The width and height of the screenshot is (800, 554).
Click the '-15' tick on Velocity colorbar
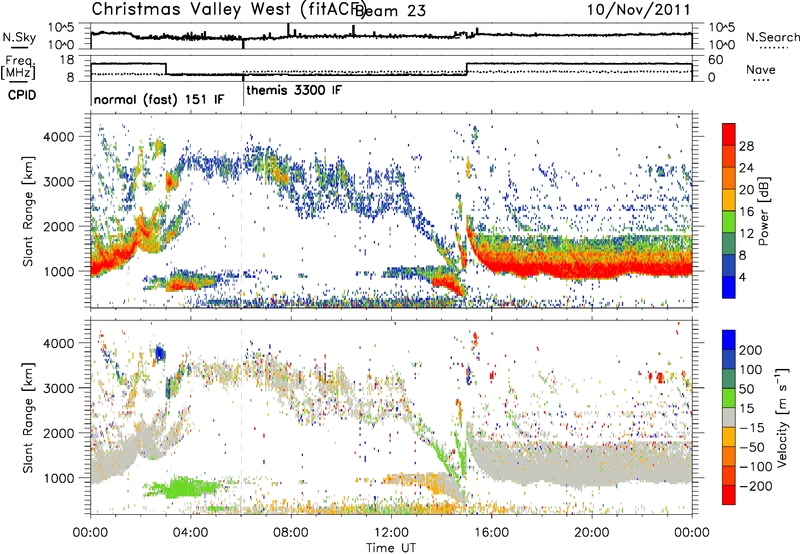(x=752, y=428)
